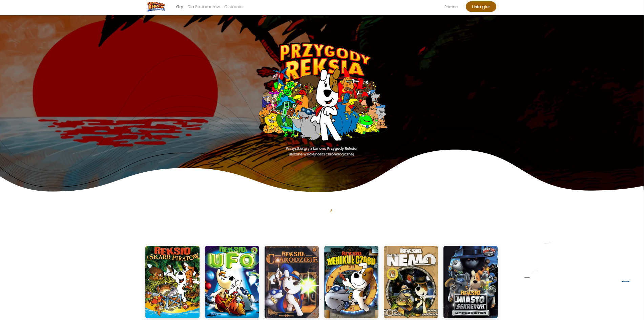Open the Reksio i Czarodzieje game cover
The width and height of the screenshot is (644, 320).
(x=291, y=282)
